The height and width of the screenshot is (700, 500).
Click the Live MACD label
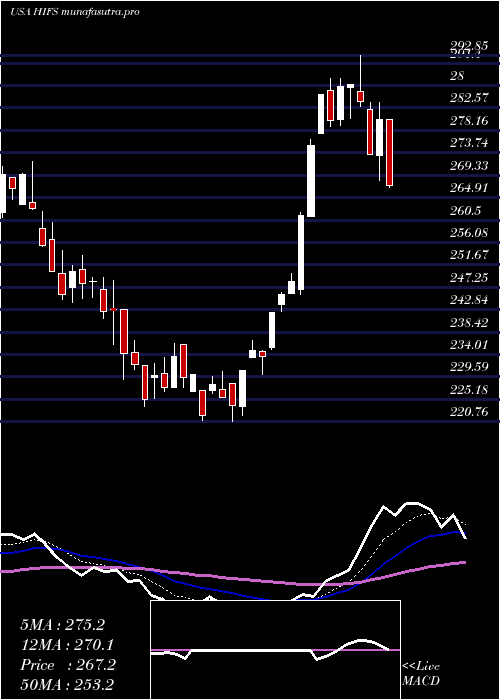click(x=421, y=674)
